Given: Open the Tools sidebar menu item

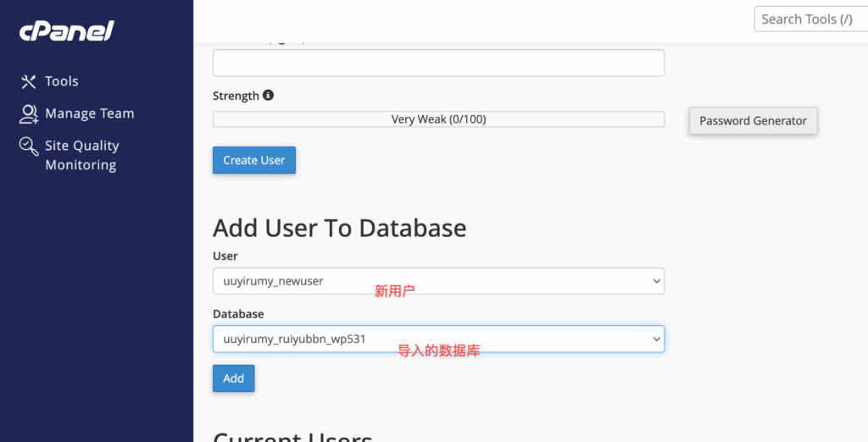Looking at the screenshot, I should point(61,81).
